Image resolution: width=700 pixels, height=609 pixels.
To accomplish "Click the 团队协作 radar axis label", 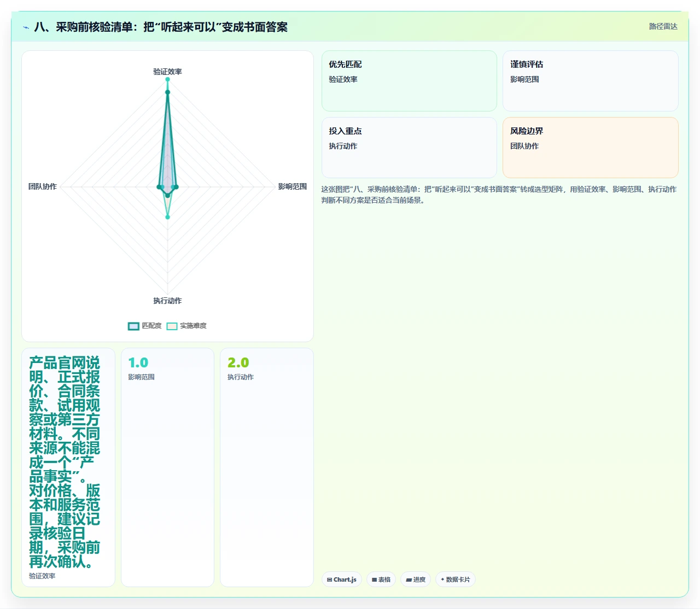I will coord(43,186).
